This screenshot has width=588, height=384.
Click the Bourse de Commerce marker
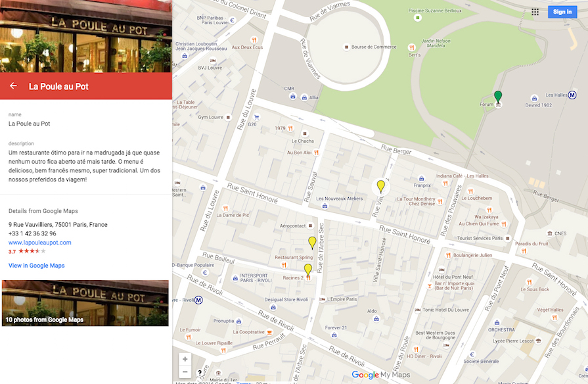coord(346,47)
